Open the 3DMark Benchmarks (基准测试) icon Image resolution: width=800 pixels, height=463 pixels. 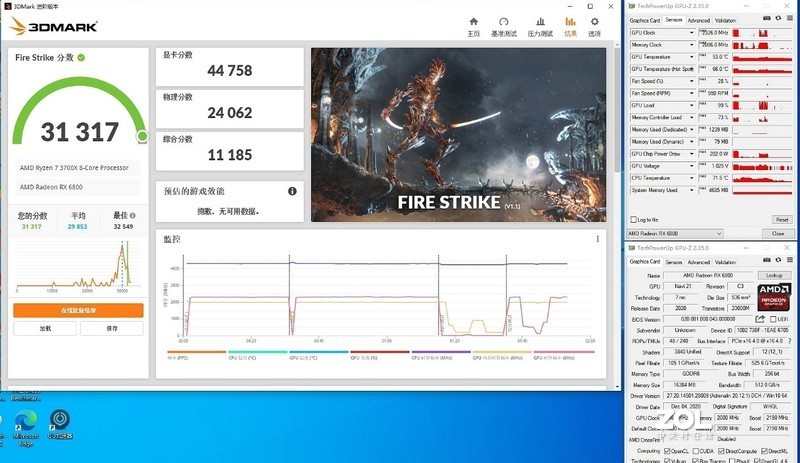pyautogui.click(x=504, y=22)
